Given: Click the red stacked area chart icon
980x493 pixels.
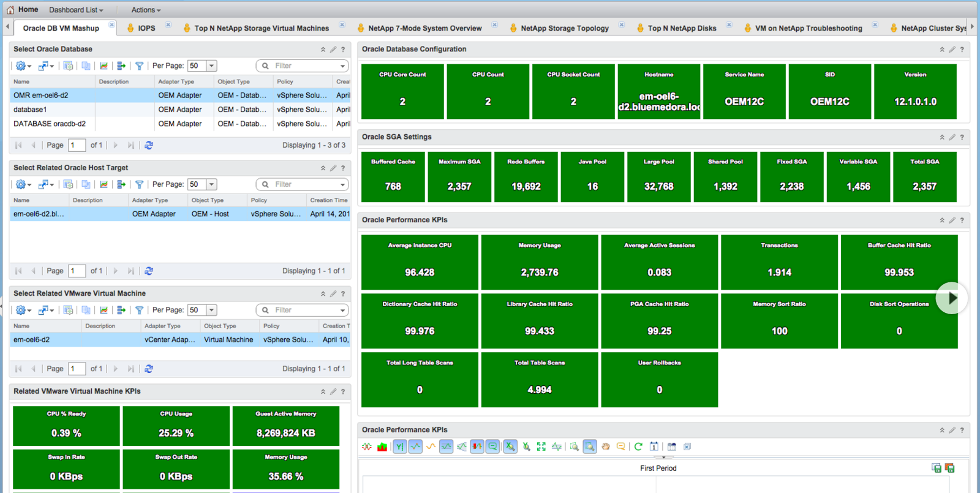Looking at the screenshot, I should (382, 446).
